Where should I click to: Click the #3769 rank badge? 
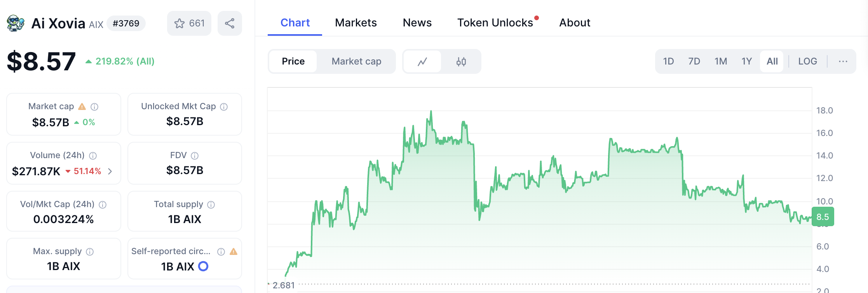click(126, 23)
